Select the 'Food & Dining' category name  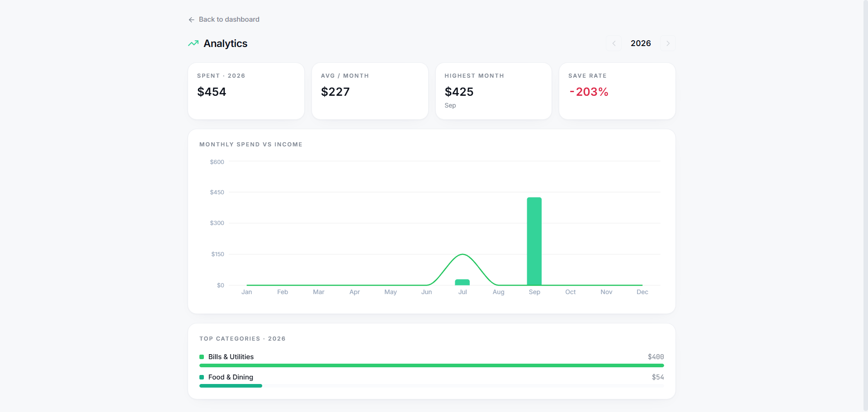pos(231,377)
